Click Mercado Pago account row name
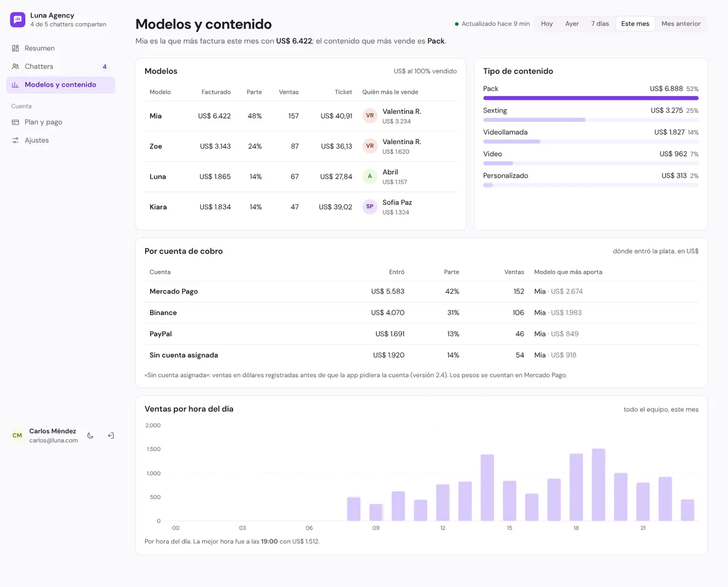The width and height of the screenshot is (728, 587). pyautogui.click(x=174, y=292)
